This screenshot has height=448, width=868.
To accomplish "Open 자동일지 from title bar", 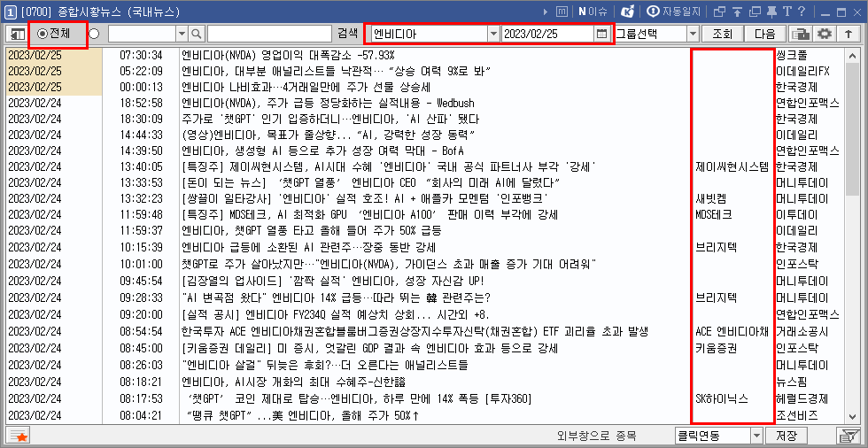I will (x=674, y=11).
